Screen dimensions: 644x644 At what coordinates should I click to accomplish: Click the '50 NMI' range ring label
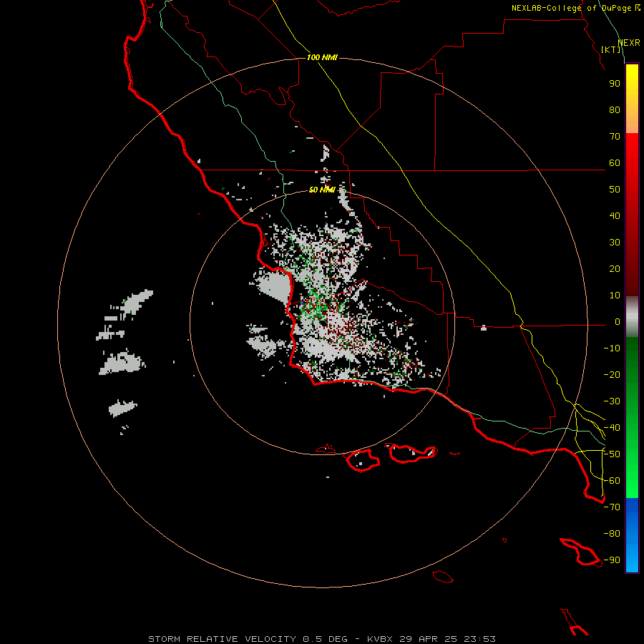coord(322,190)
